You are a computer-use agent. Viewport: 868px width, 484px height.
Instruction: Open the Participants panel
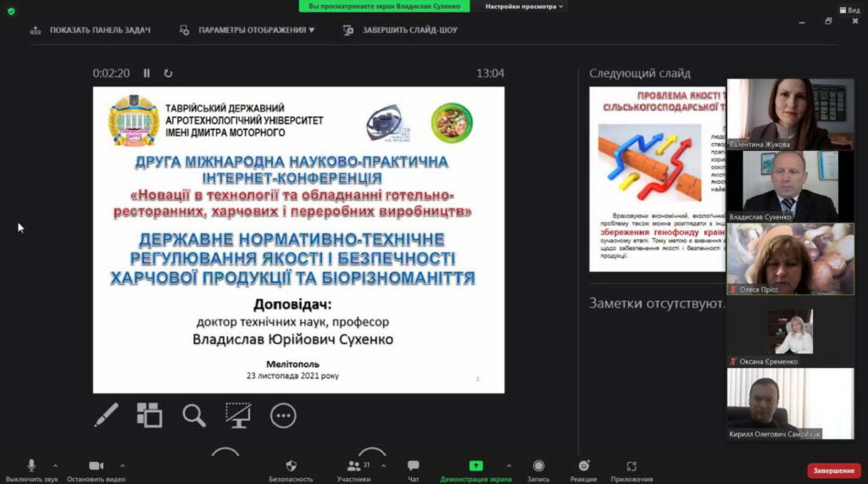point(353,470)
